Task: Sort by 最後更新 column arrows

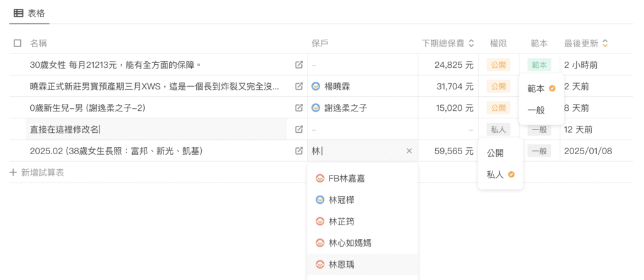Action: click(x=605, y=43)
